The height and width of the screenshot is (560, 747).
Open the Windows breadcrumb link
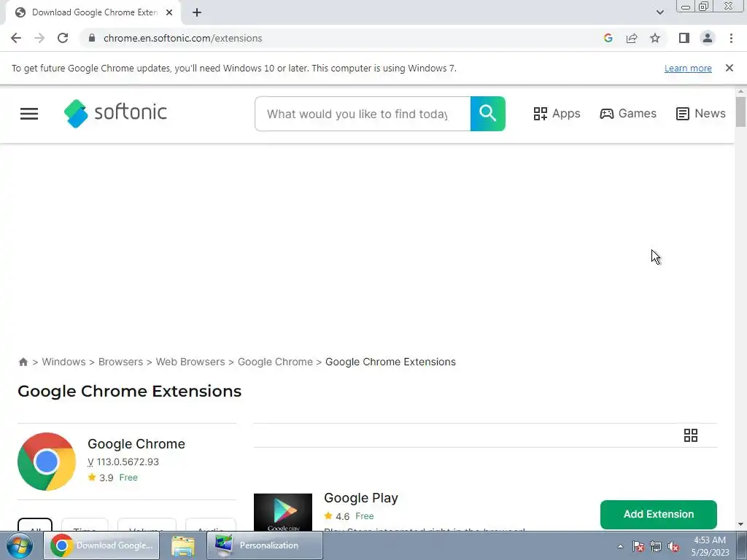(64, 362)
